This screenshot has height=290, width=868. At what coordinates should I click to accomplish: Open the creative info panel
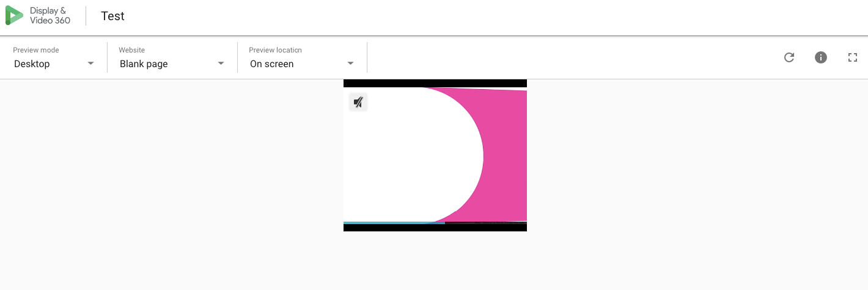[x=821, y=57]
